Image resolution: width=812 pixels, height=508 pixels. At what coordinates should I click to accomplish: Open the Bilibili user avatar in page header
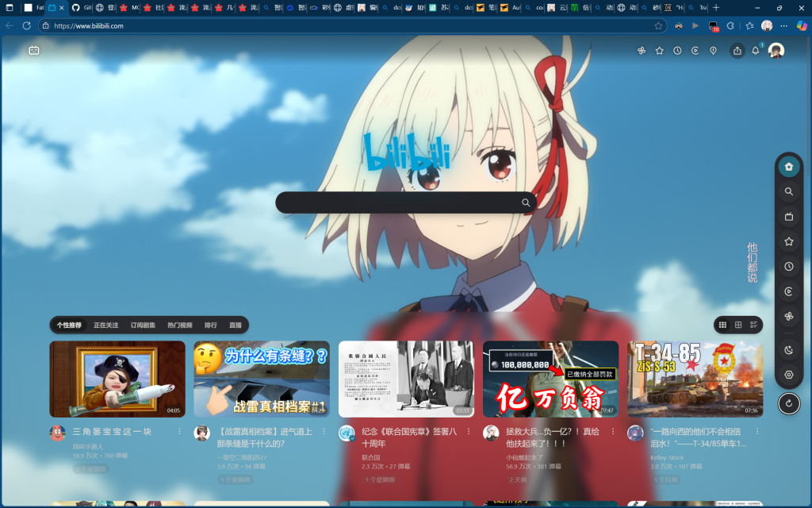coord(776,51)
